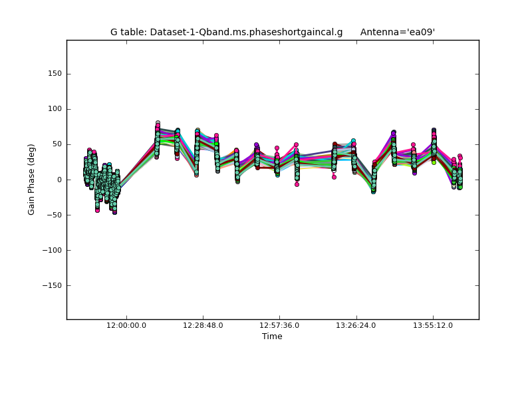Click the 13:26:24.0 time tick label
Viewport: 532px width, 399px height.
pos(356,325)
